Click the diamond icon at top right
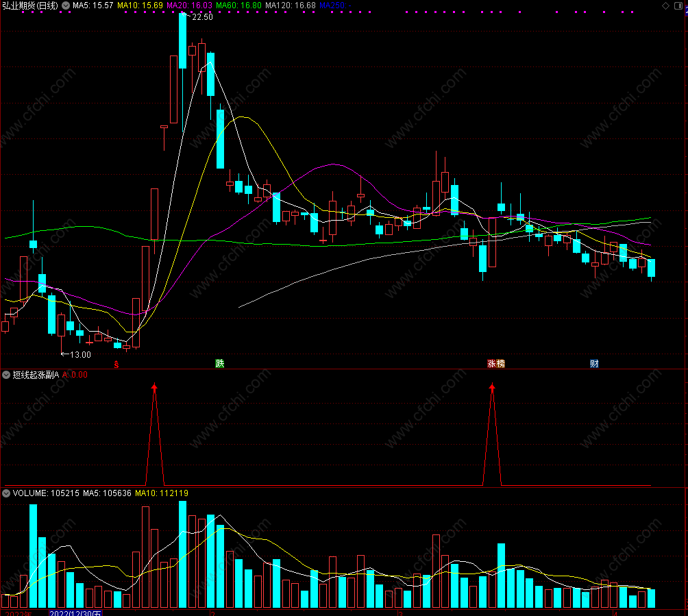Viewport: 688px width, 616px height. (665, 5)
